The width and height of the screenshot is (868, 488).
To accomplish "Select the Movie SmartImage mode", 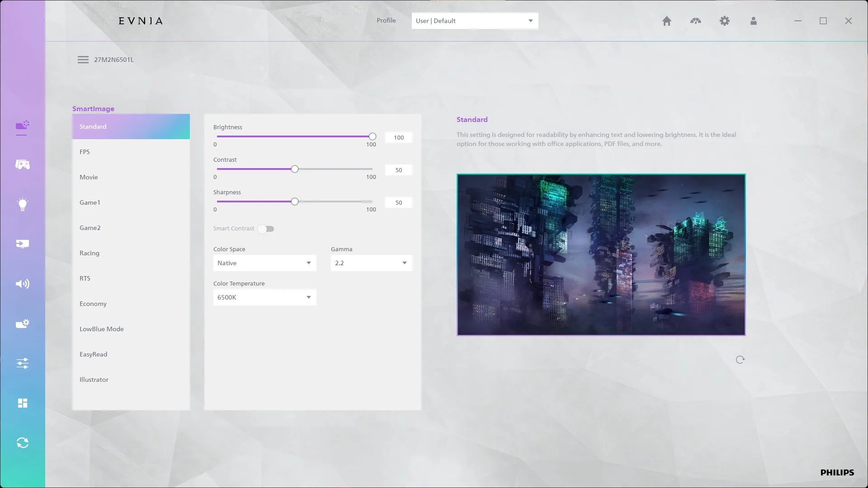I will (89, 177).
